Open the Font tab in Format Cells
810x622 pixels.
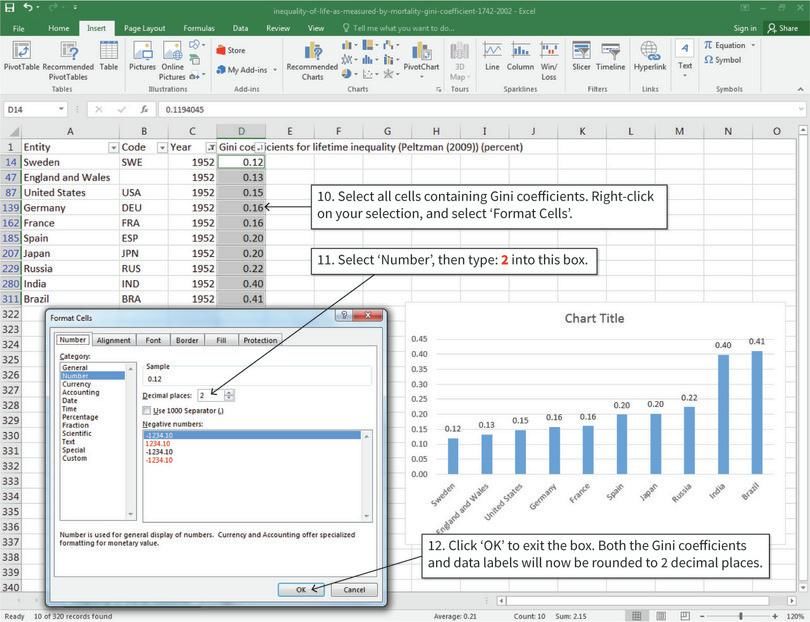(x=153, y=340)
